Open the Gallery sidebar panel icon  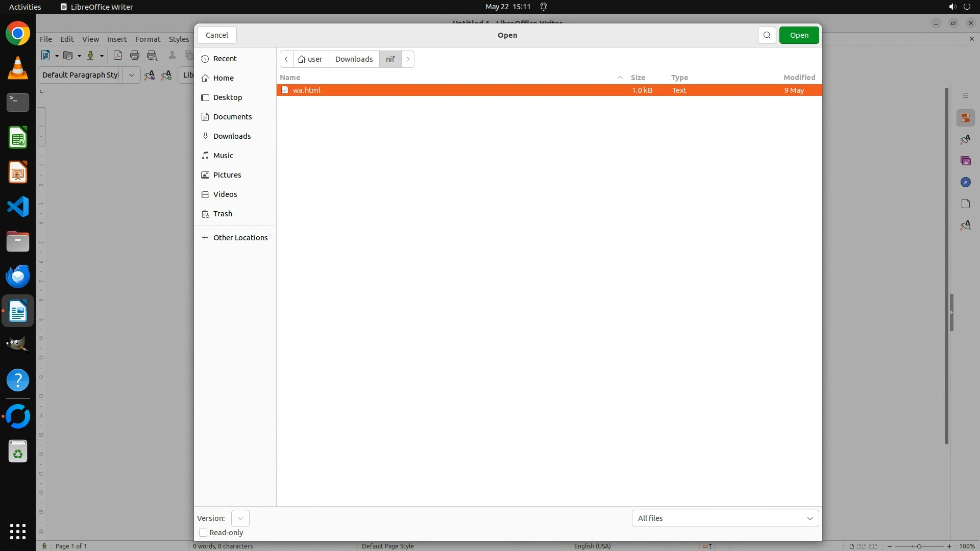pos(965,161)
